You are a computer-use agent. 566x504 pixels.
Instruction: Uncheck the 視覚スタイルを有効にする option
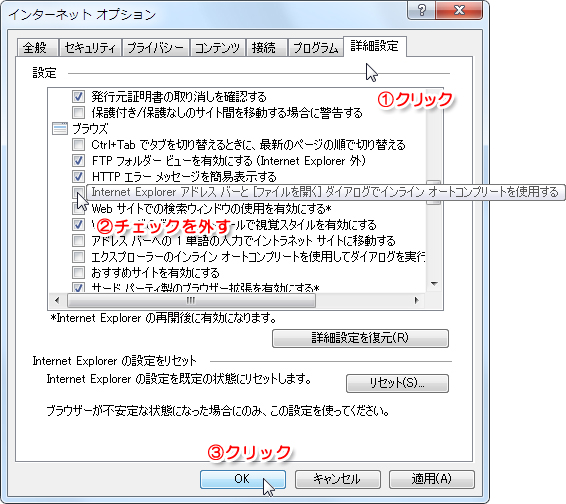point(78,225)
